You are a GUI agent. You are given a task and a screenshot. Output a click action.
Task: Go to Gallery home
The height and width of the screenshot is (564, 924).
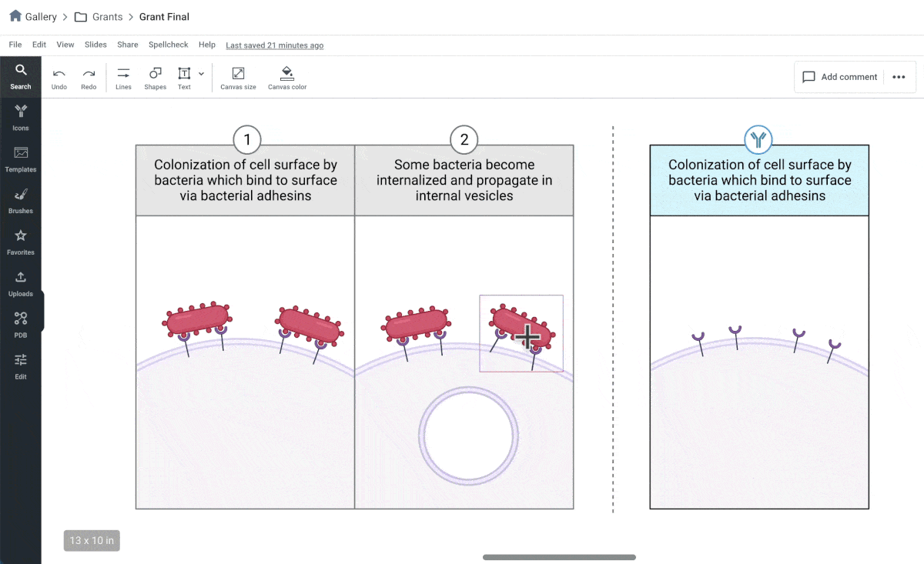point(33,16)
